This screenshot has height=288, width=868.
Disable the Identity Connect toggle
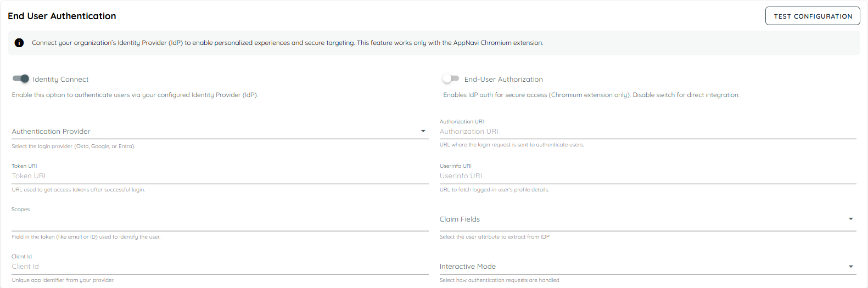[x=21, y=79]
